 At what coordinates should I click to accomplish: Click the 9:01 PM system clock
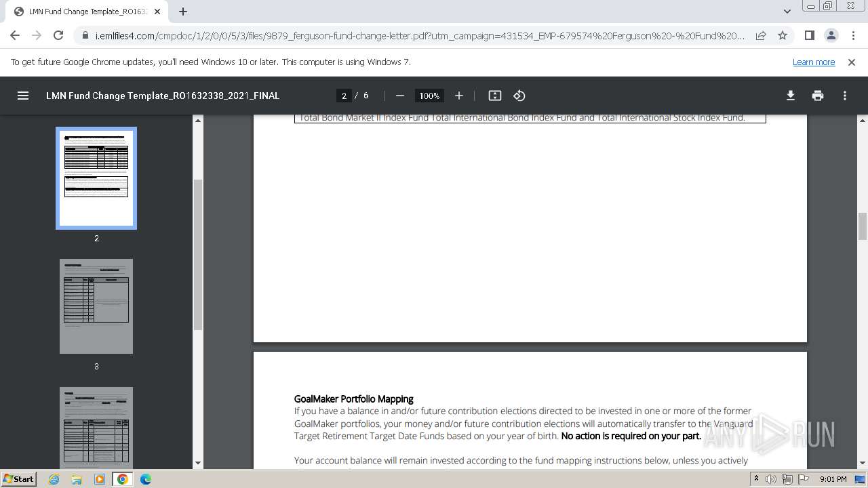pos(833,479)
